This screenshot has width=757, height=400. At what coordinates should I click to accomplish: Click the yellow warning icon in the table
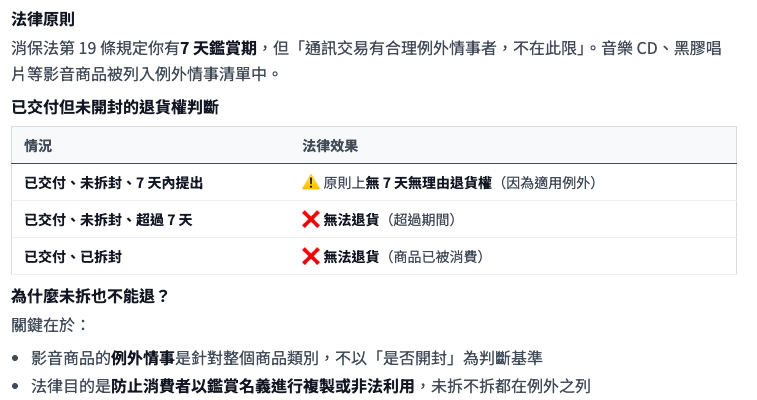[x=310, y=183]
